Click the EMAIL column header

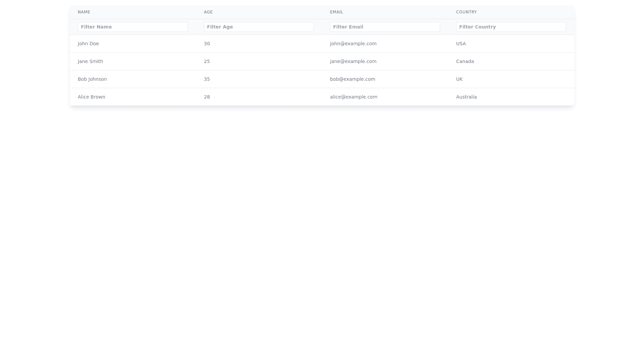[x=336, y=12]
